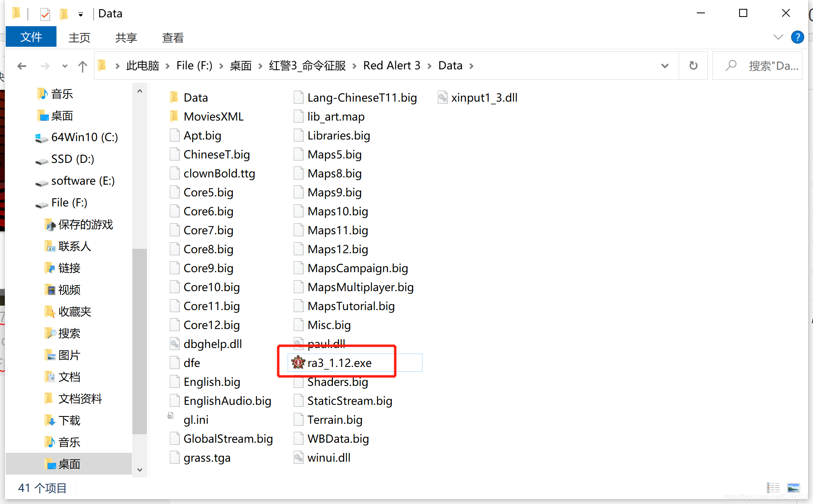Open 下载 folder in sidebar
Screen dimensions: 813x504
pos(62,421)
